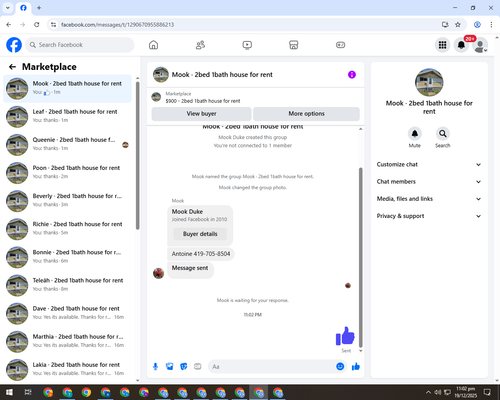Click the back arrow beside Marketplace
This screenshot has height=400, width=500.
[12, 67]
